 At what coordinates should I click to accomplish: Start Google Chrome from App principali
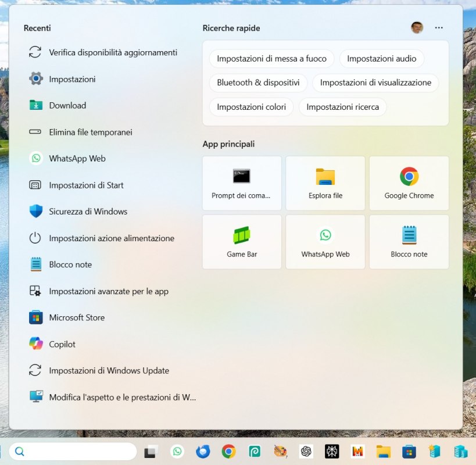[409, 183]
